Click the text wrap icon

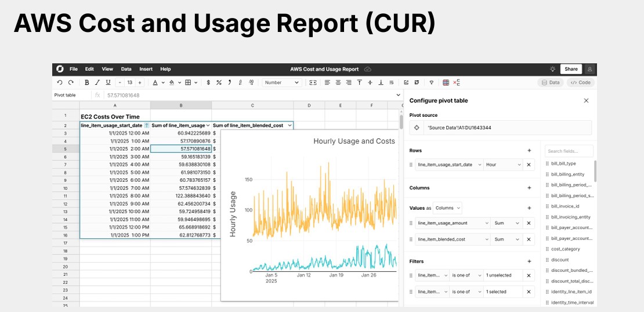pos(392,83)
